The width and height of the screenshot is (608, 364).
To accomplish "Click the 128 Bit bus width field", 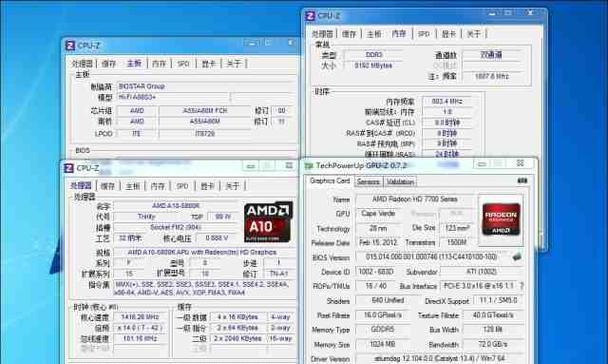I will [493, 329].
